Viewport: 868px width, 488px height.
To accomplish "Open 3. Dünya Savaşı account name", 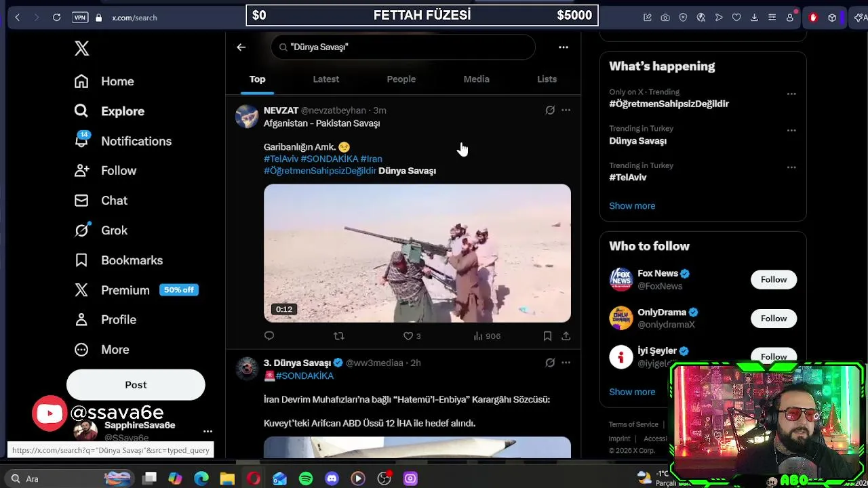I will [x=297, y=363].
